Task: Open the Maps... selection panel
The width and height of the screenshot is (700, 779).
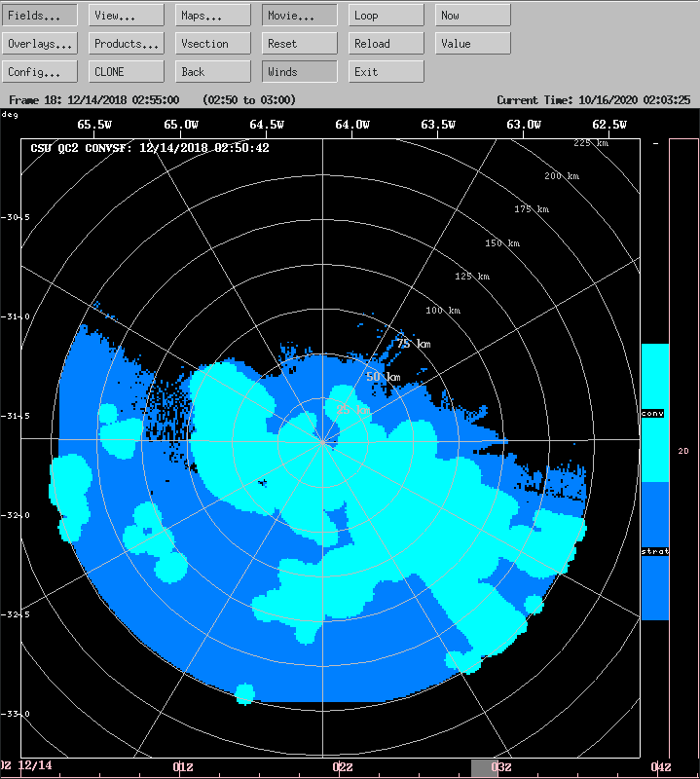Action: pyautogui.click(x=213, y=16)
